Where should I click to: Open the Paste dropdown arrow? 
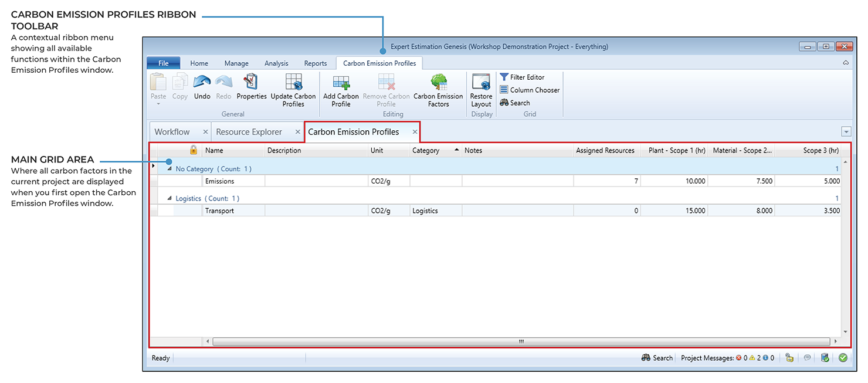158,104
